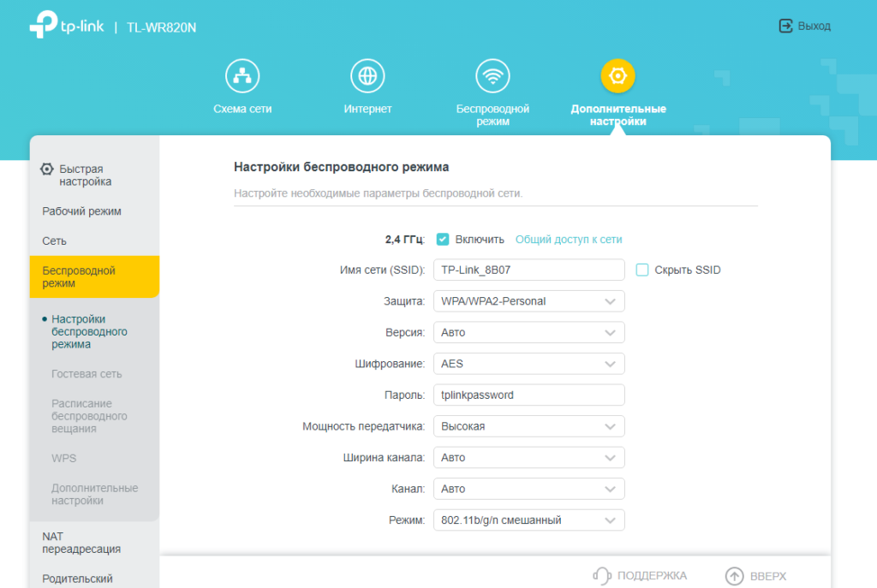The image size is (877, 588).
Task: Click the ВВЕРХ up-arrow icon
Action: pyautogui.click(x=734, y=576)
